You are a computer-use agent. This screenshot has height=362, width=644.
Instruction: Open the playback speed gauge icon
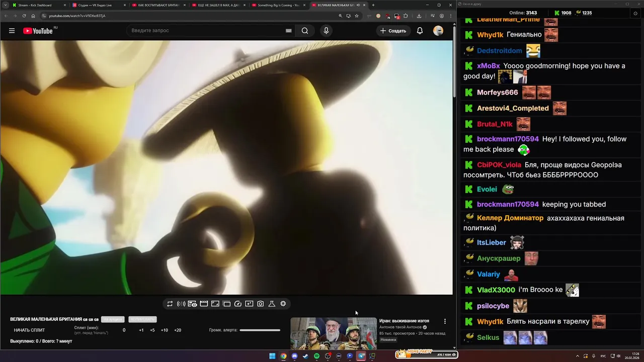[238, 304]
